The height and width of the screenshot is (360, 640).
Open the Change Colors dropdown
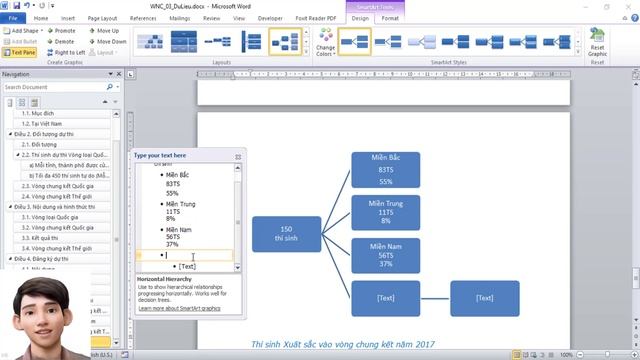325,42
